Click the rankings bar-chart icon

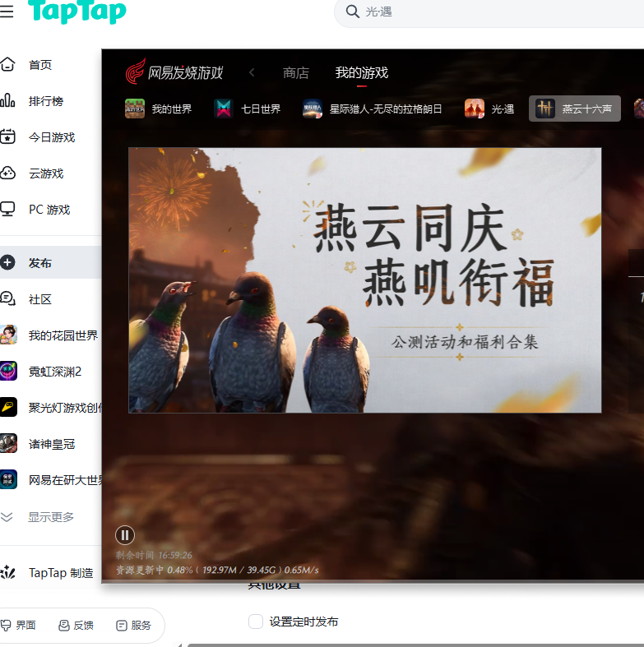(x=8, y=100)
